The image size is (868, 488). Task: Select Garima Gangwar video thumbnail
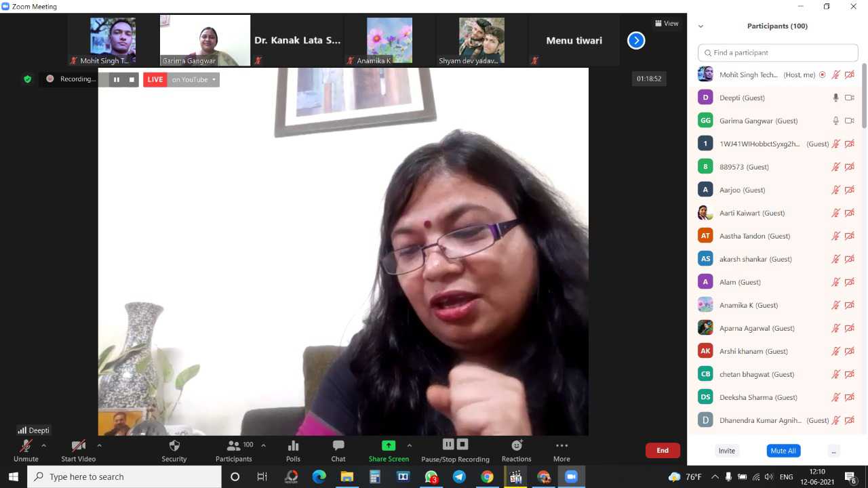[205, 41]
